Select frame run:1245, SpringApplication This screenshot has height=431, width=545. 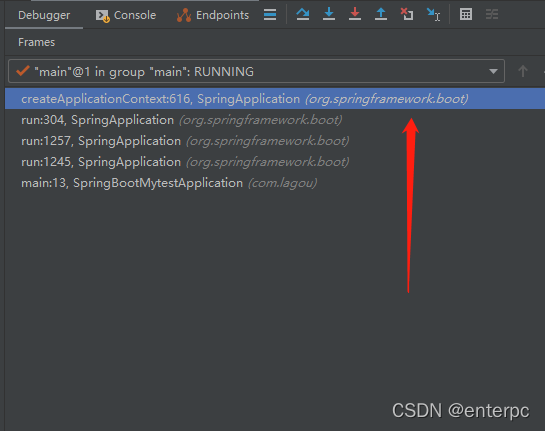(275, 162)
